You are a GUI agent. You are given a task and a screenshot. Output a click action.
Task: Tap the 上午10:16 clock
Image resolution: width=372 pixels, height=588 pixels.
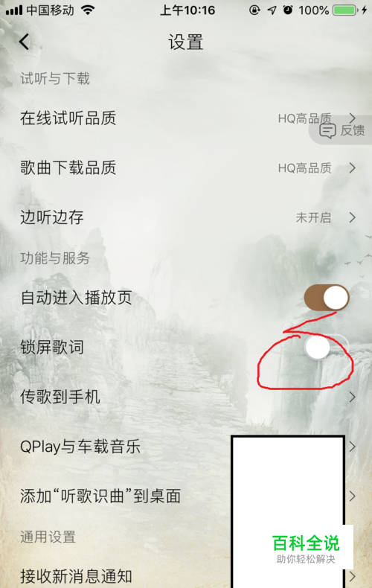pos(187,10)
